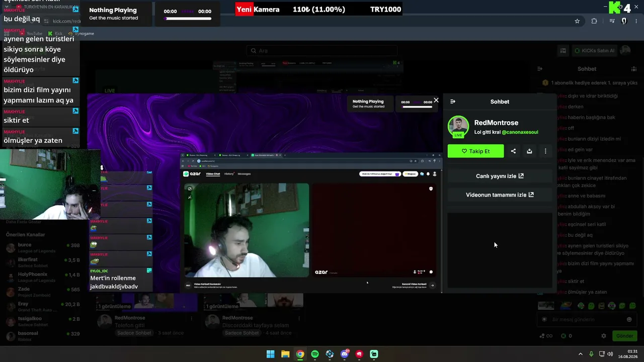Follow RedMontrose with Takip Et
The width and height of the screenshot is (644, 362).
point(475,151)
